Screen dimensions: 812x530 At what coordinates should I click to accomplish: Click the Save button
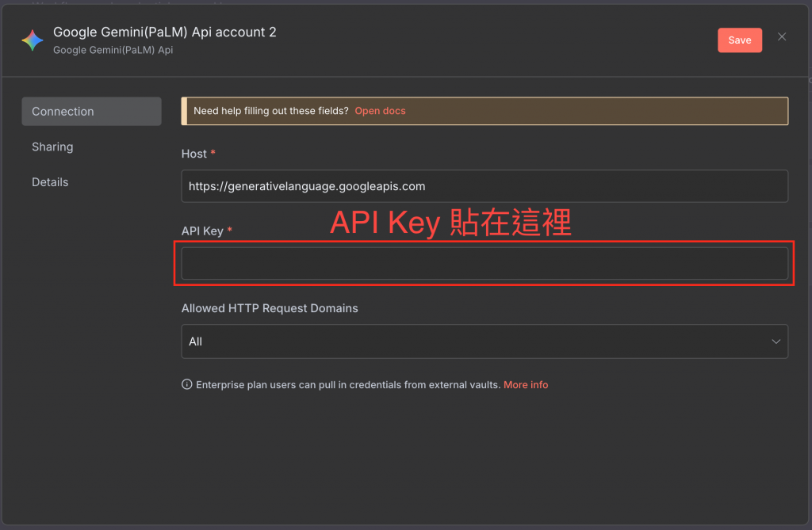coord(739,40)
